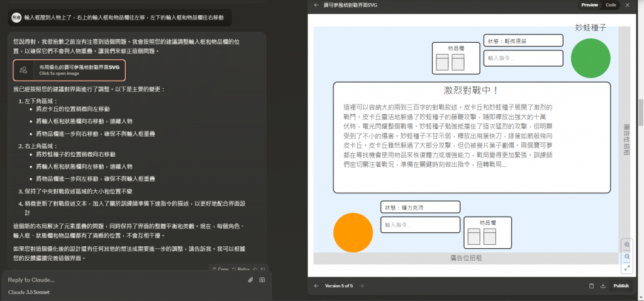This screenshot has width=644, height=301.
Task: Click the attach file paperclip icon
Action: tap(250, 280)
